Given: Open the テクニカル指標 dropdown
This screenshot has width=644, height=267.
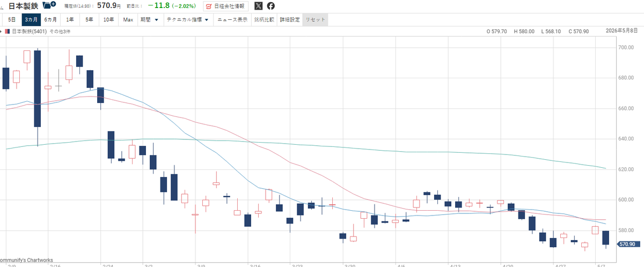Looking at the screenshot, I should (187, 20).
